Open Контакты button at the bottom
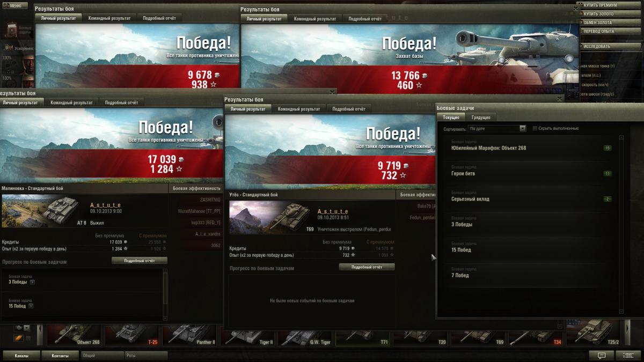644x362 pixels. coord(60,356)
